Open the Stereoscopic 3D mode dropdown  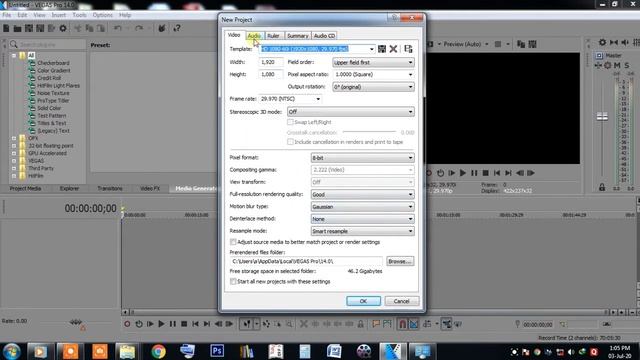pos(351,111)
